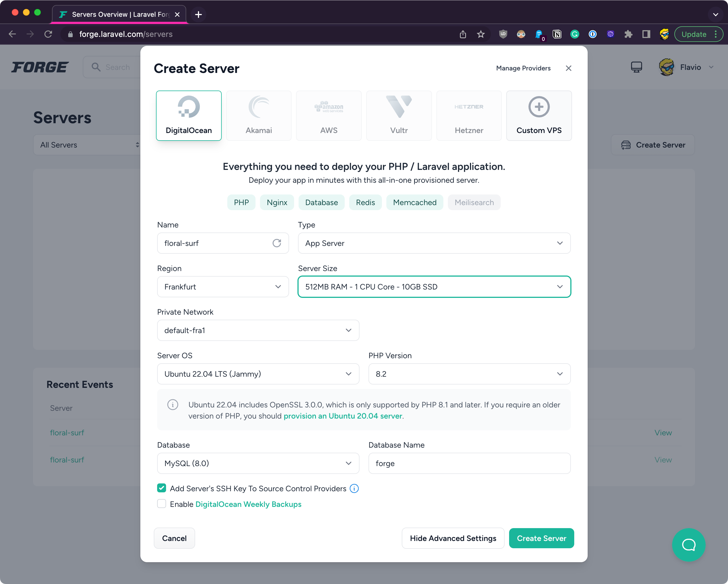
Task: Toggle the Meilisearch service tag
Action: pyautogui.click(x=474, y=203)
